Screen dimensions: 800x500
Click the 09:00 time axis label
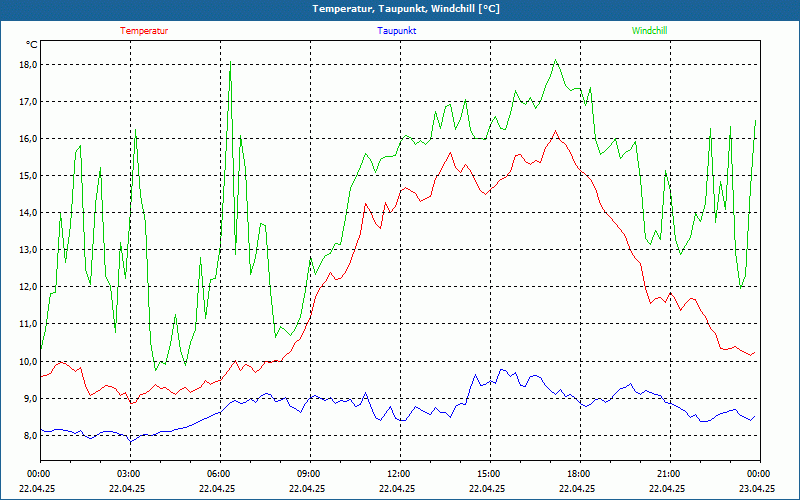pos(309,474)
